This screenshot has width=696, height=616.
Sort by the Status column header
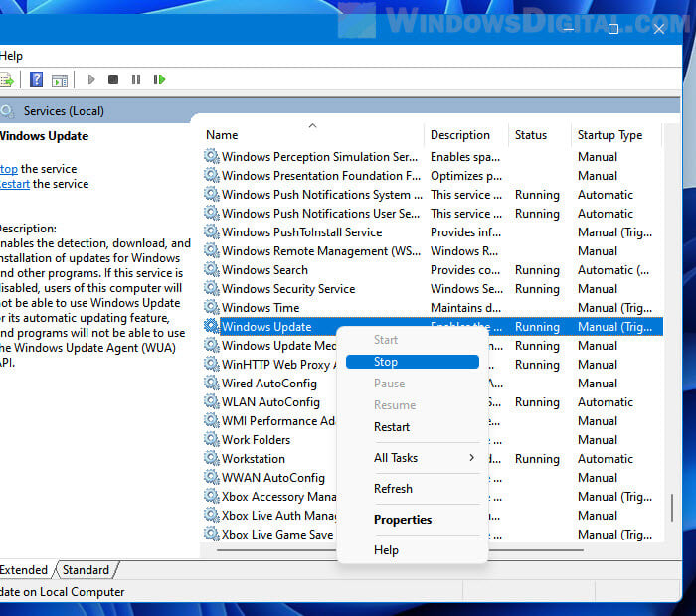(x=540, y=135)
